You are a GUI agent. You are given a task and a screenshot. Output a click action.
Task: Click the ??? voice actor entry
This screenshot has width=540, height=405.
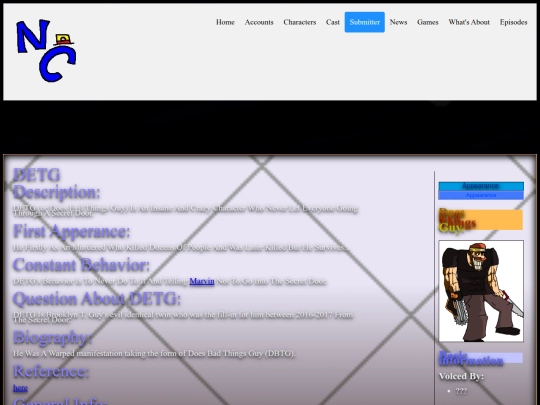461,391
